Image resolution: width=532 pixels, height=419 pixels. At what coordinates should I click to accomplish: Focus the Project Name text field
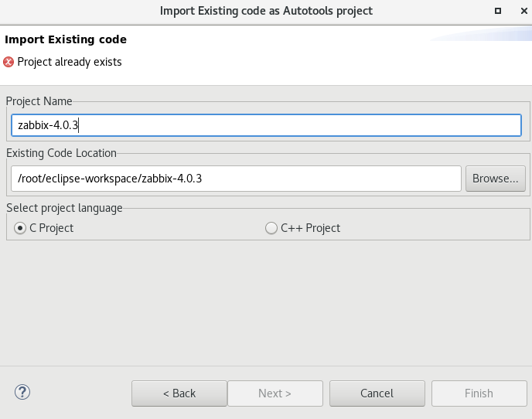[x=266, y=125]
